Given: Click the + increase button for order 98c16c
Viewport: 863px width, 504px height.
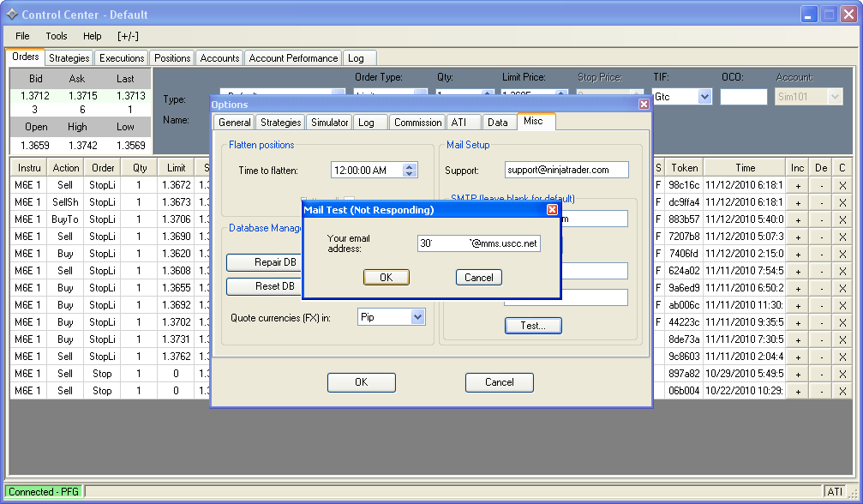Looking at the screenshot, I should (798, 185).
